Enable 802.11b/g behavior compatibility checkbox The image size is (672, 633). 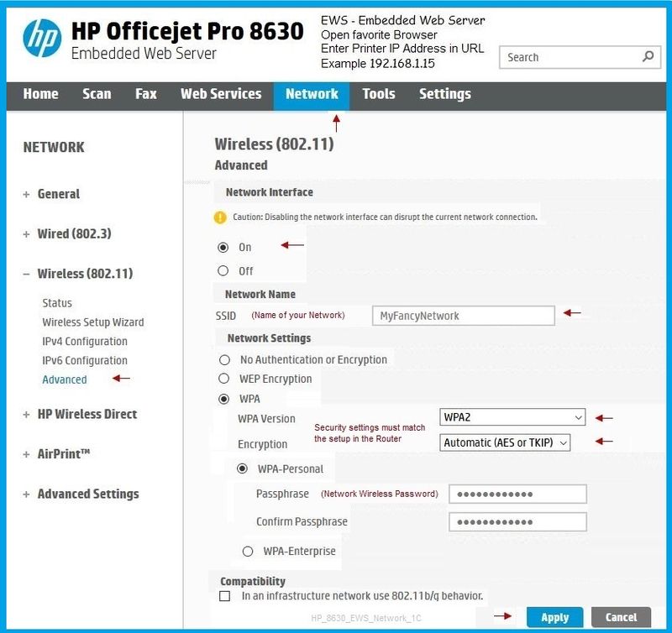(x=224, y=596)
